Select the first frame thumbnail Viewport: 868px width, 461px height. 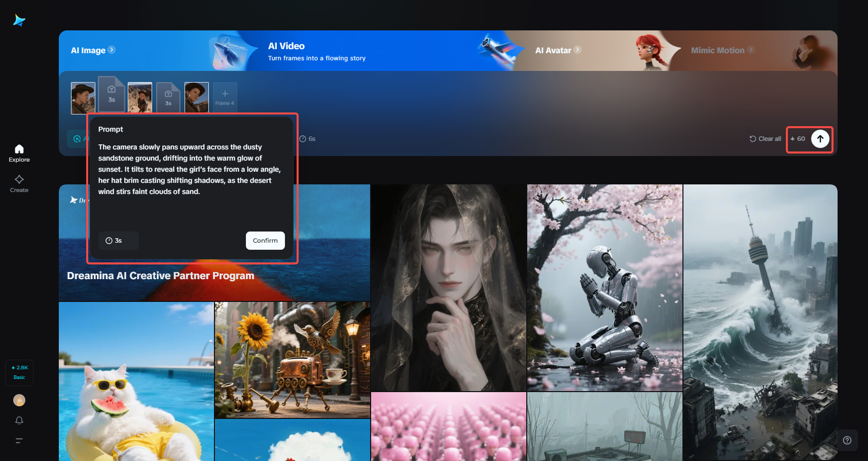[83, 98]
